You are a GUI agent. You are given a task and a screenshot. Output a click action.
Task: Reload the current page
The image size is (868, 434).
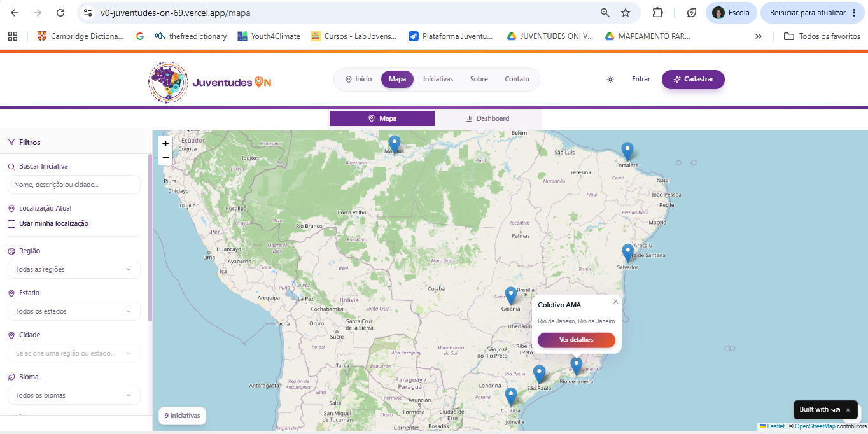(60, 13)
